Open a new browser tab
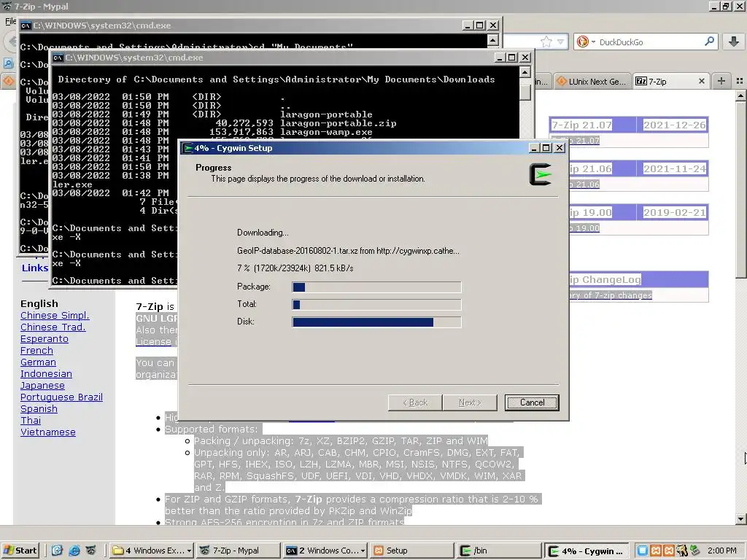 click(x=721, y=81)
